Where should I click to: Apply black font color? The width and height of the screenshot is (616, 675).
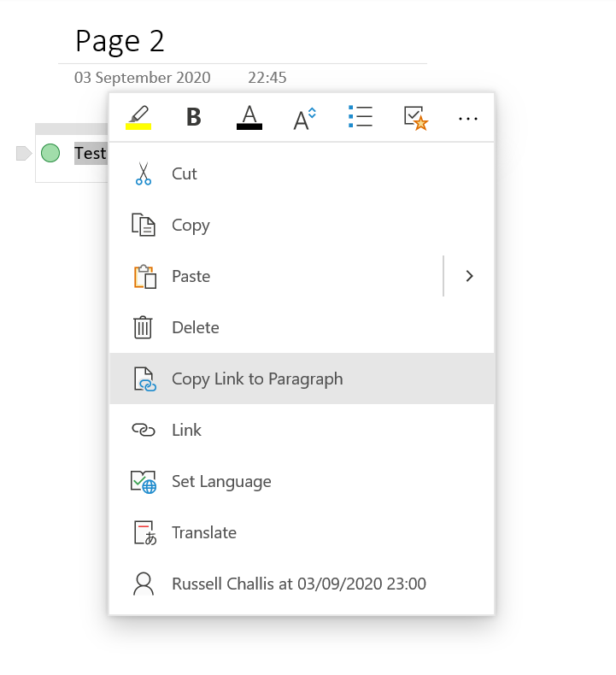[249, 117]
